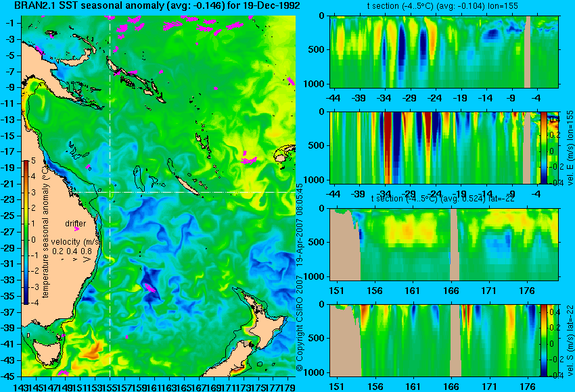Click '1000' depth label on top temperature section
The image size is (575, 392).
point(314,84)
